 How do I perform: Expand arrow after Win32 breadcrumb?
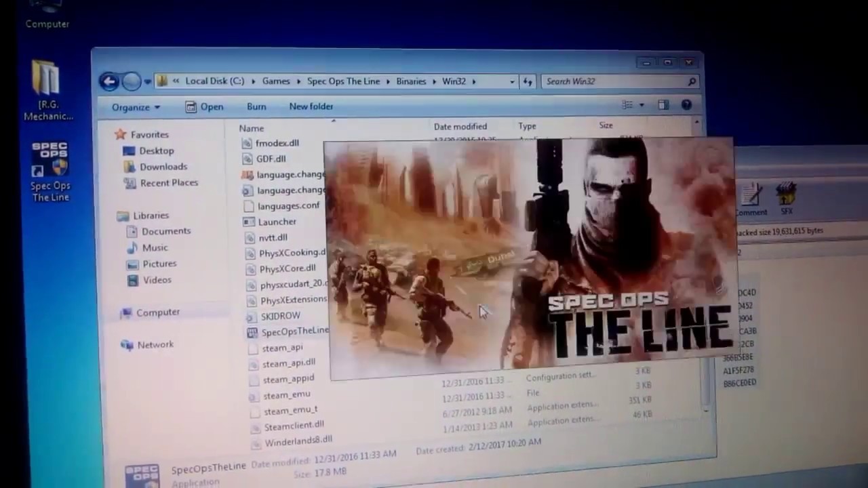[474, 81]
